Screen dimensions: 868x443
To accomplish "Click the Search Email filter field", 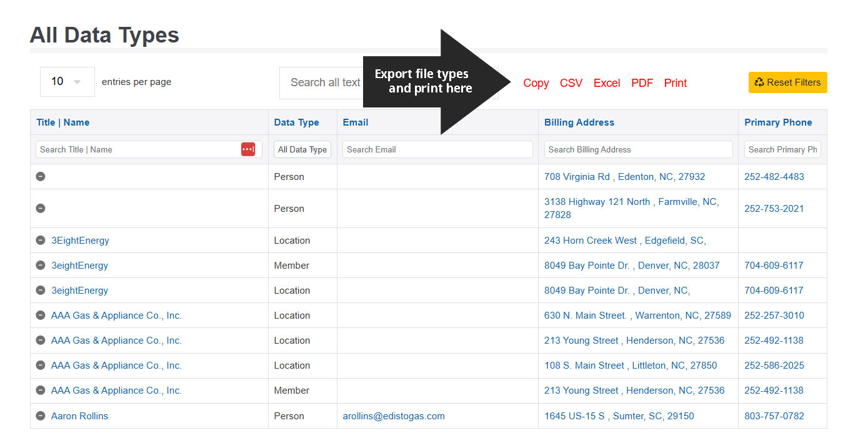I will coord(437,149).
